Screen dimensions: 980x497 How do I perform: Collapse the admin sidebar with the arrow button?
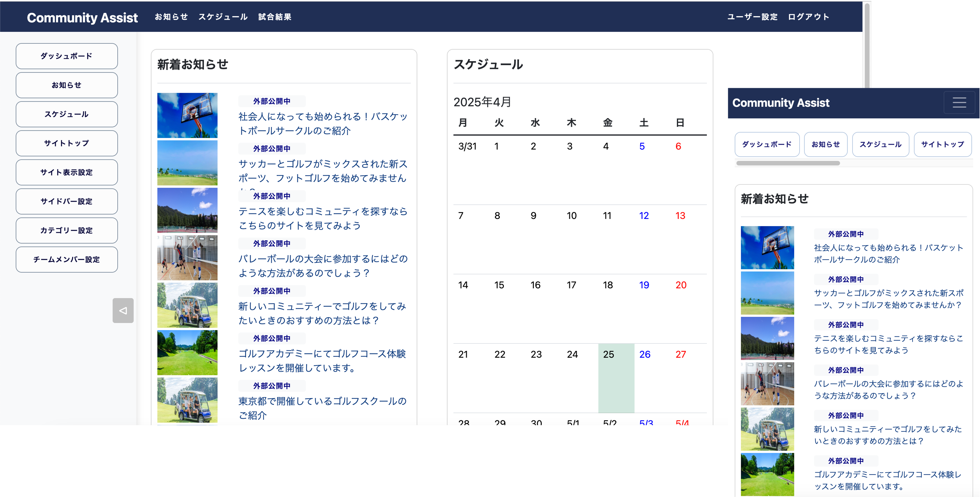click(x=123, y=311)
